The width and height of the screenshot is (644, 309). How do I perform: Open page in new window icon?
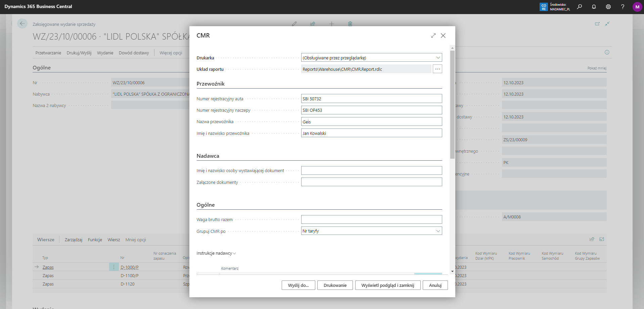coord(597,24)
